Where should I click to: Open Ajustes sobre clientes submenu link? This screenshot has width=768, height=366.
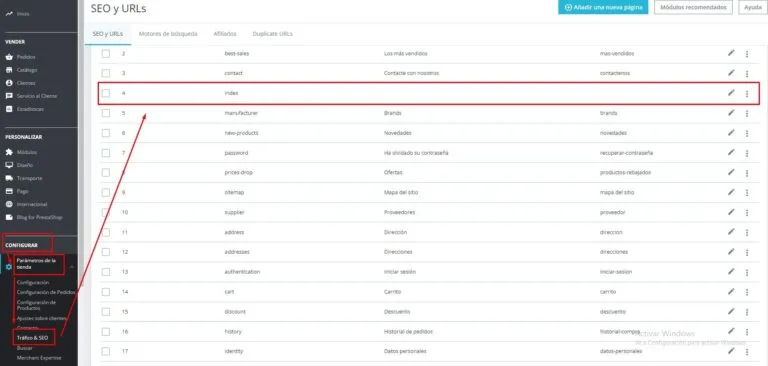42,318
